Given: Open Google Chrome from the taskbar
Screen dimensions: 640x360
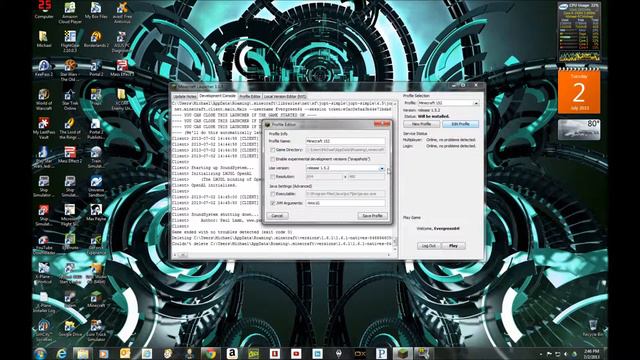Looking at the screenshot, I should point(210,353).
